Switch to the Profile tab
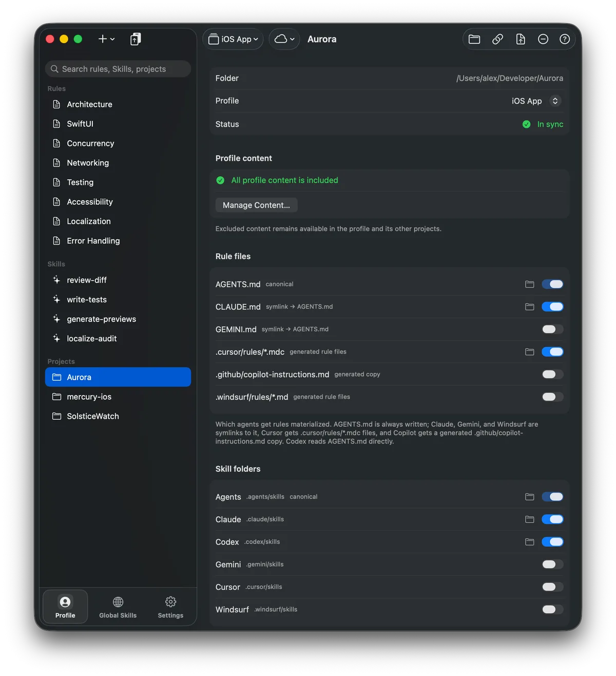616x676 pixels. pos(65,607)
